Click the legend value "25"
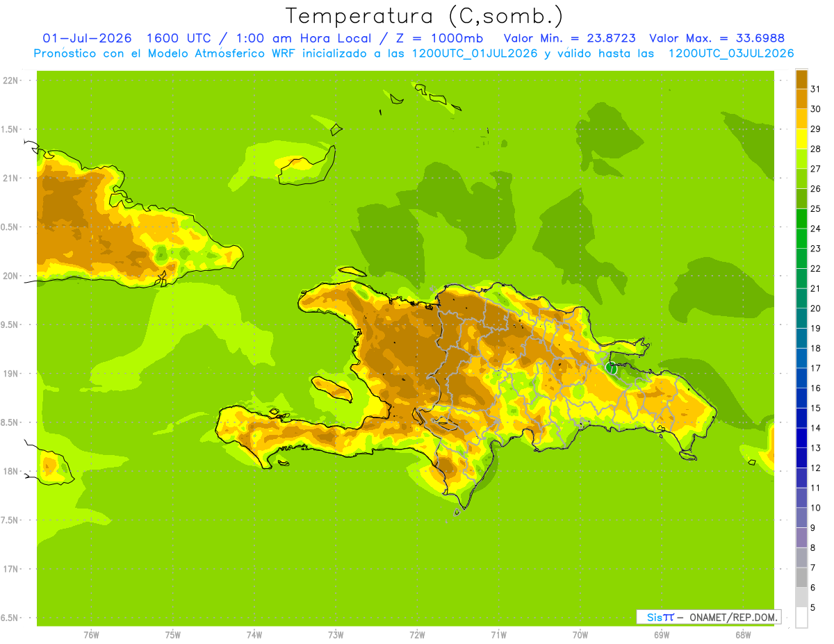834x644 pixels. pos(816,208)
